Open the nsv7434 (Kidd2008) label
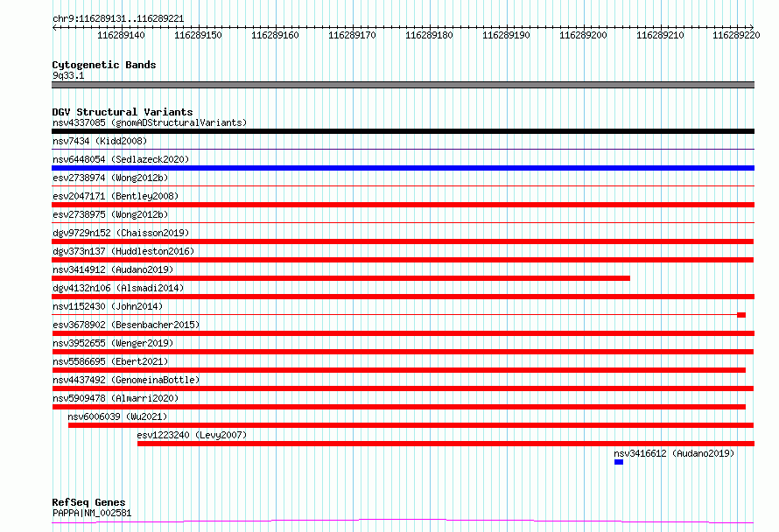The width and height of the screenshot is (779, 532). [x=100, y=141]
